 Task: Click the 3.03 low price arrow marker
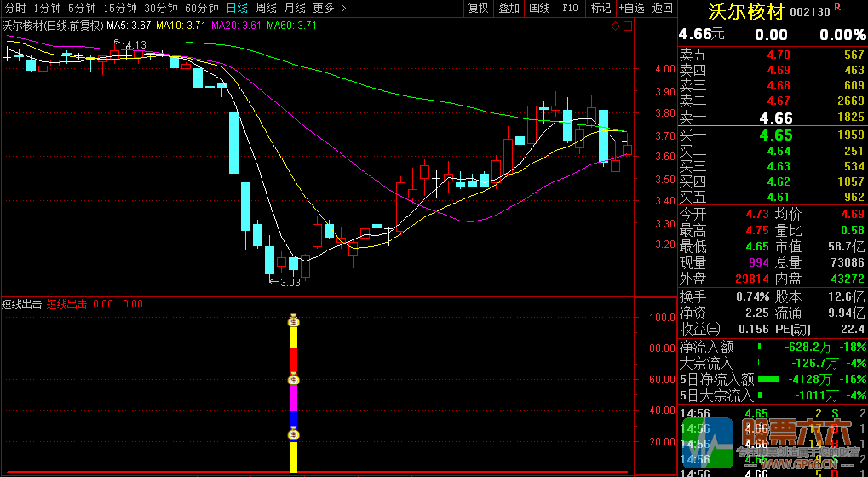coord(286,282)
